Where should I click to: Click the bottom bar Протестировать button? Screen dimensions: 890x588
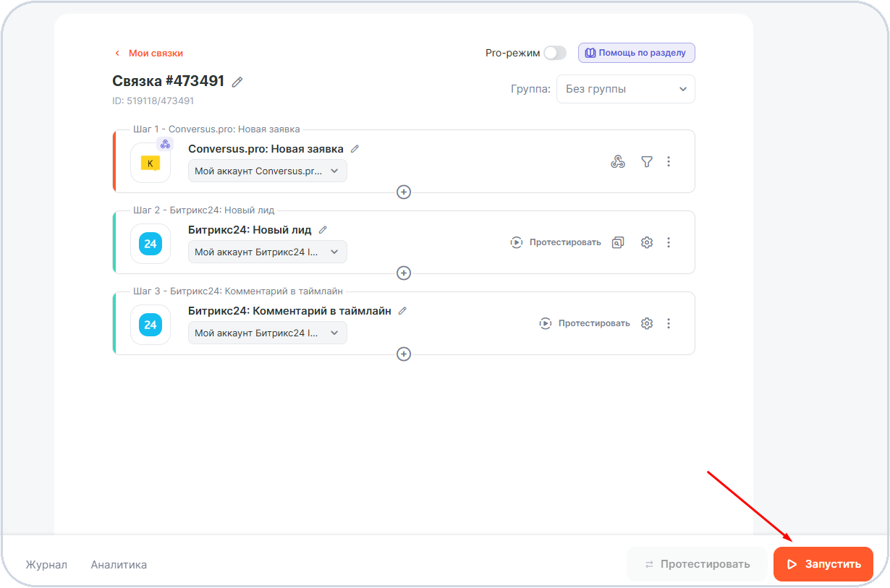click(x=697, y=564)
